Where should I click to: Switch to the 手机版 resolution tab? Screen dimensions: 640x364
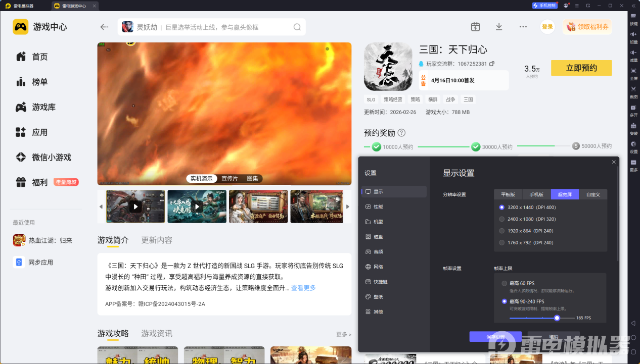point(536,194)
